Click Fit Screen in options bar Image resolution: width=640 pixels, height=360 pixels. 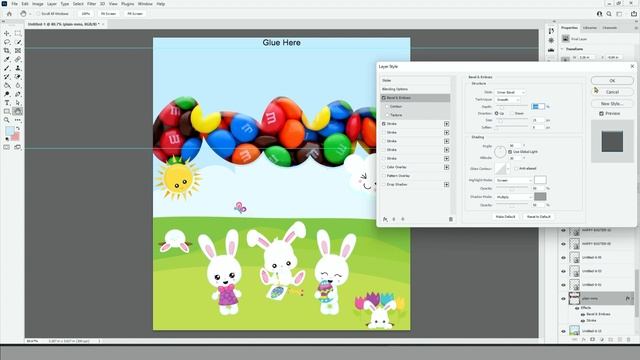(x=108, y=14)
